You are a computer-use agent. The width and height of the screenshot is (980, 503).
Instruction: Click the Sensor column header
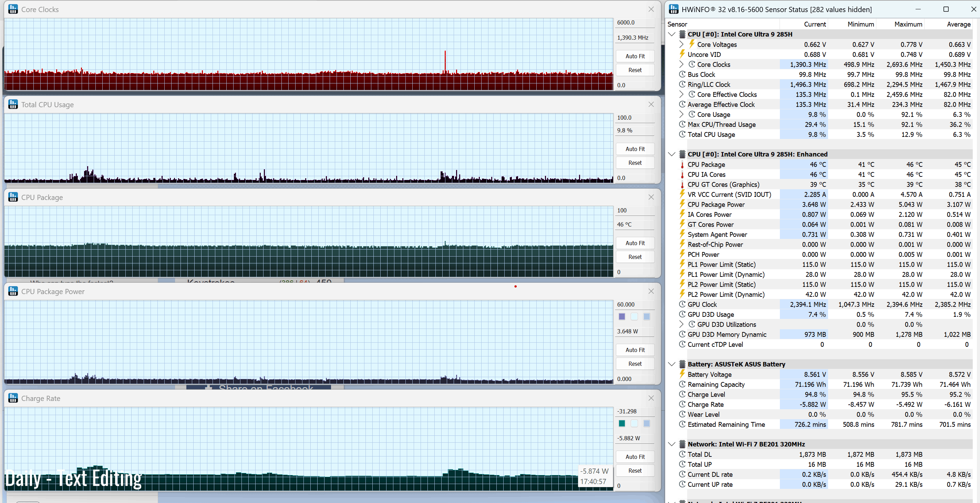723,24
